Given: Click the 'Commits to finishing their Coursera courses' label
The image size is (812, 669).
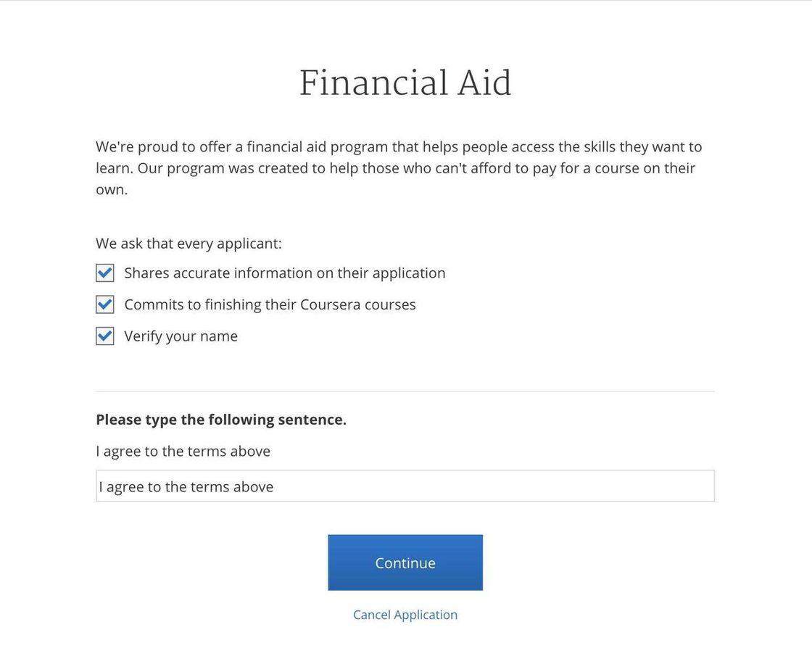Looking at the screenshot, I should pyautogui.click(x=270, y=304).
